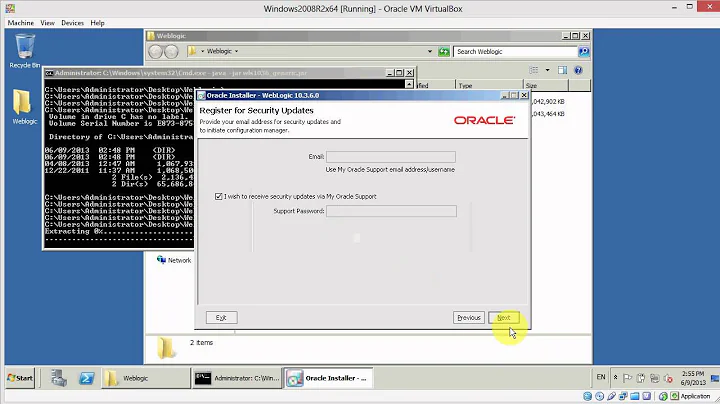Open the Devices menu
The image size is (720, 404).
pyautogui.click(x=73, y=22)
